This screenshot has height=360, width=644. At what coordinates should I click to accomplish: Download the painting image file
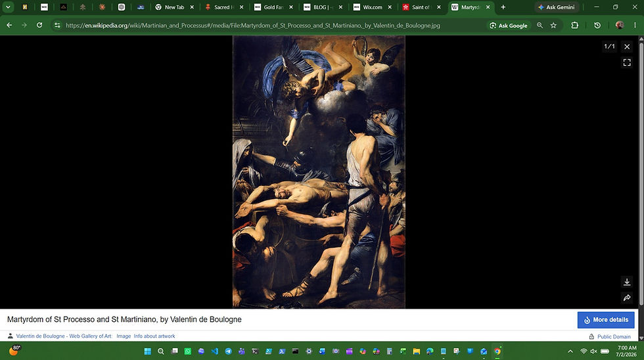tap(627, 282)
